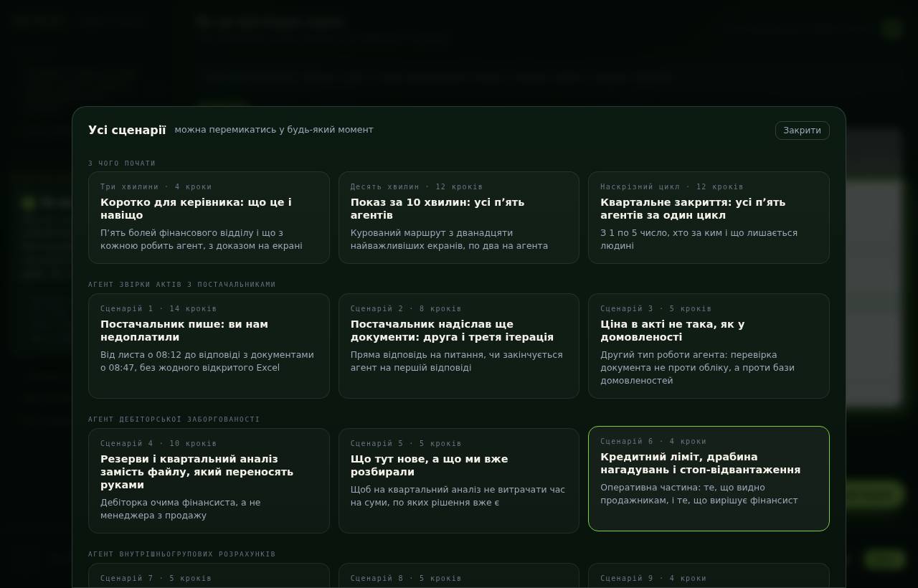
Task: Click the 'Агент внутрішньогрупових розрахунків' section heading
Action: (x=182, y=554)
